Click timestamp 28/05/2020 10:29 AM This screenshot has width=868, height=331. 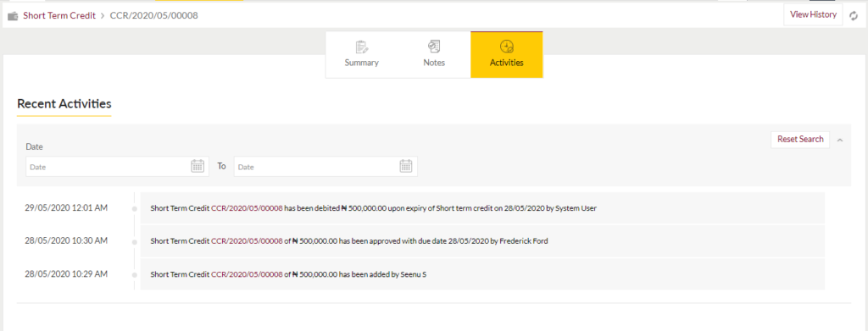pos(66,273)
